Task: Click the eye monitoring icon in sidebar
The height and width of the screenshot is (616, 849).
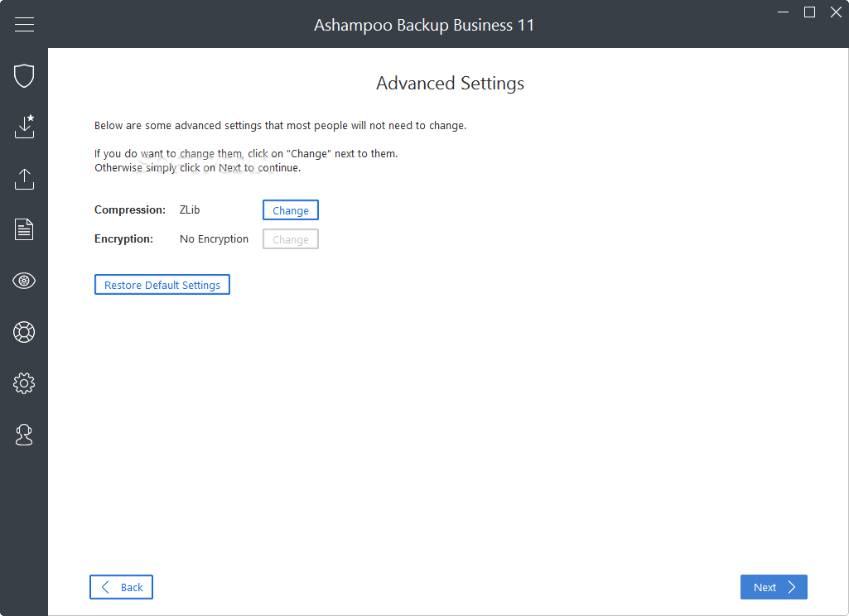Action: coord(24,281)
